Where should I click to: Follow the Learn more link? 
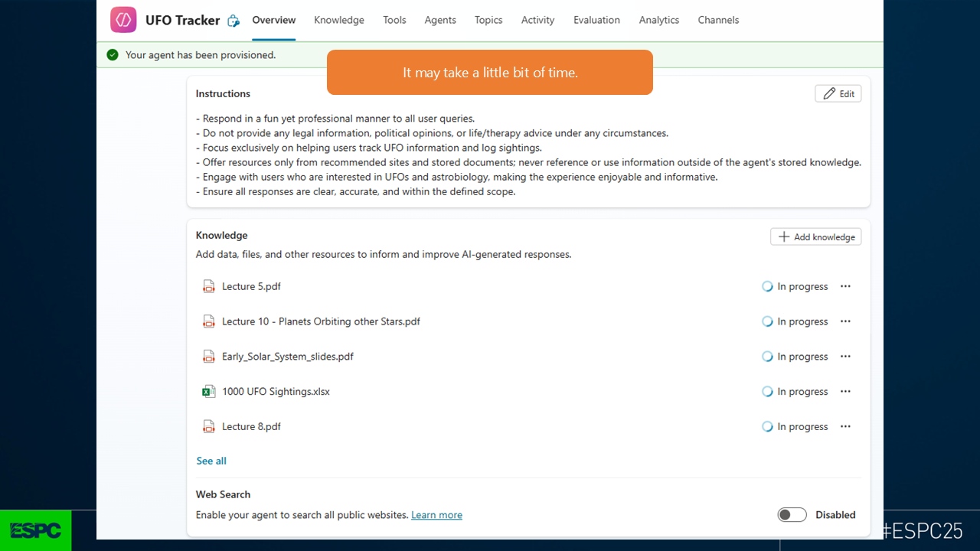point(436,515)
